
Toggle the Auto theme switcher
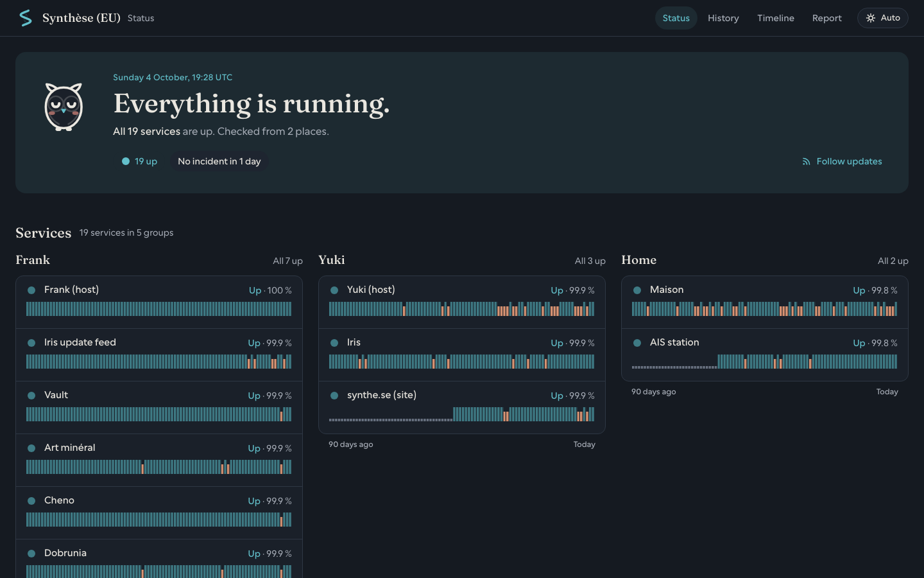tap(882, 18)
